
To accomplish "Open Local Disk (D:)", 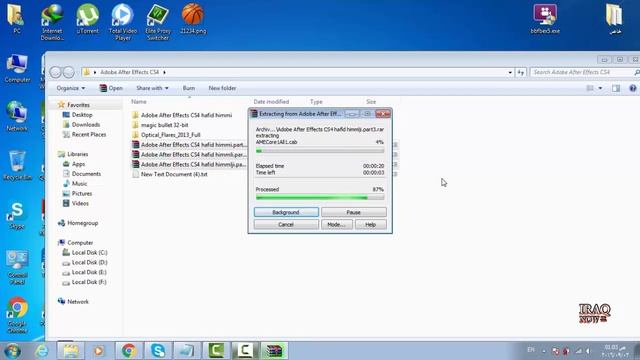I will 85,262.
